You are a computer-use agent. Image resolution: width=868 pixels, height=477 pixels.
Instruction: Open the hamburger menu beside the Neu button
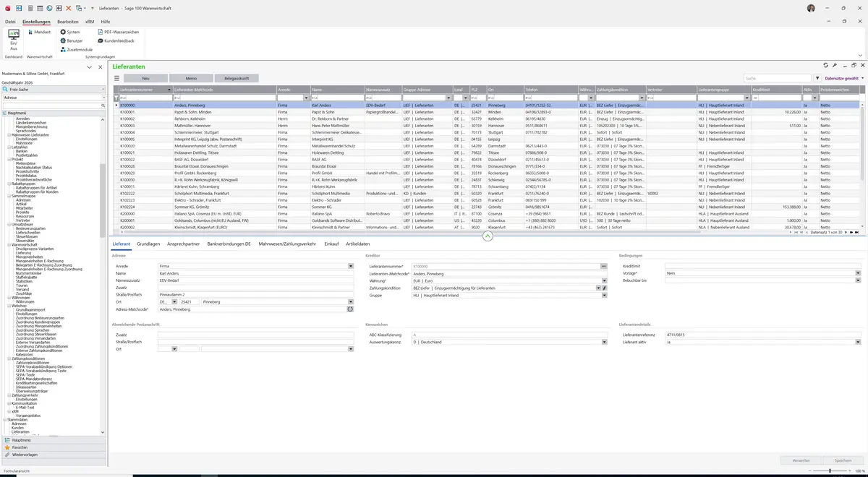[116, 78]
